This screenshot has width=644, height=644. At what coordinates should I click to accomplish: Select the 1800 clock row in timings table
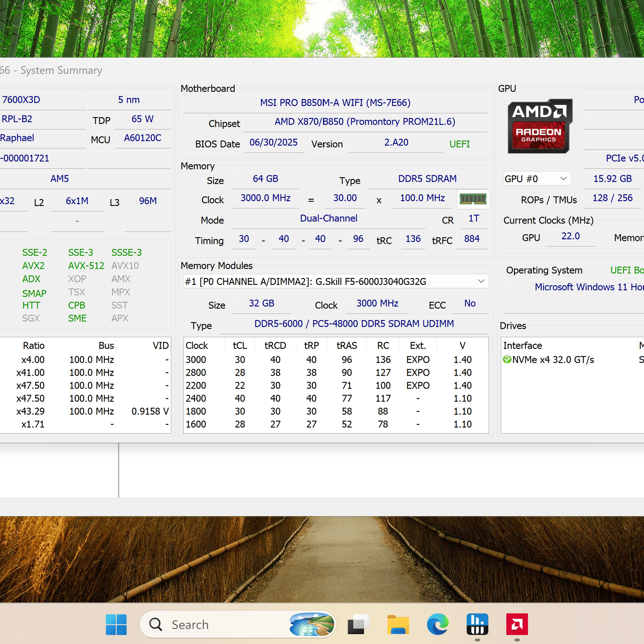coord(336,411)
